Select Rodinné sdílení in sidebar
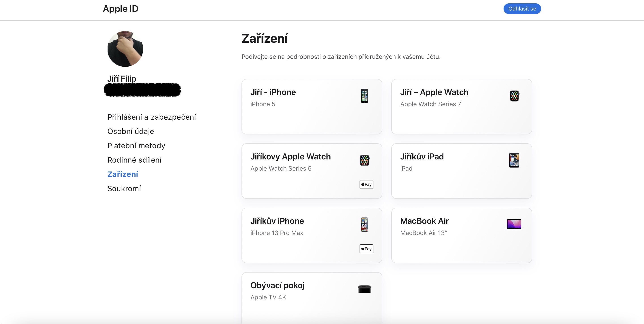Image resolution: width=644 pixels, height=324 pixels. pyautogui.click(x=134, y=160)
